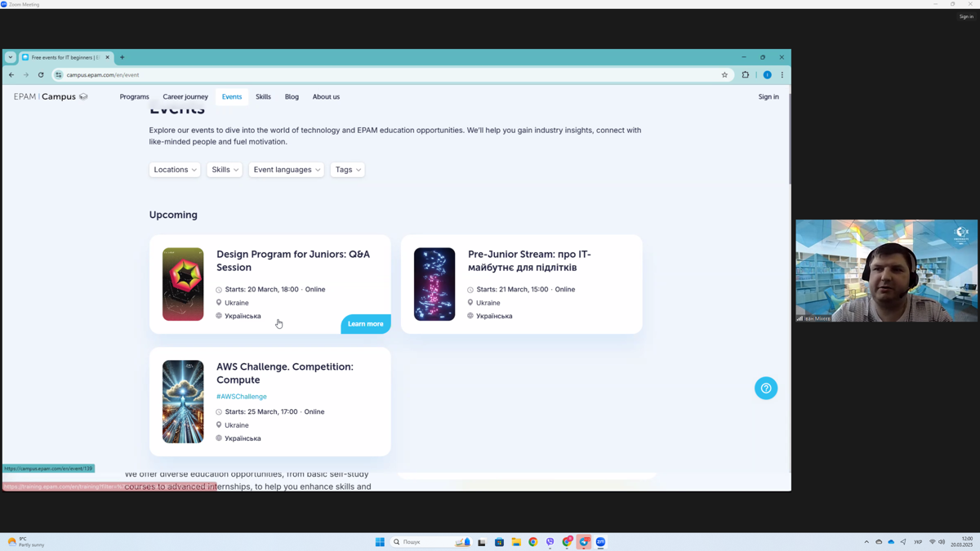The width and height of the screenshot is (980, 551).
Task: Expand the Event languages filter dropdown
Action: (287, 170)
